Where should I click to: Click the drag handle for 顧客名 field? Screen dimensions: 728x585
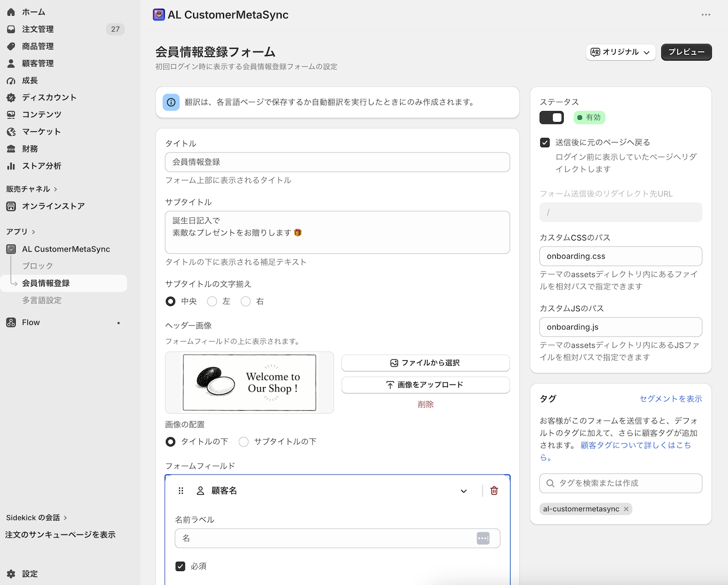(x=181, y=491)
